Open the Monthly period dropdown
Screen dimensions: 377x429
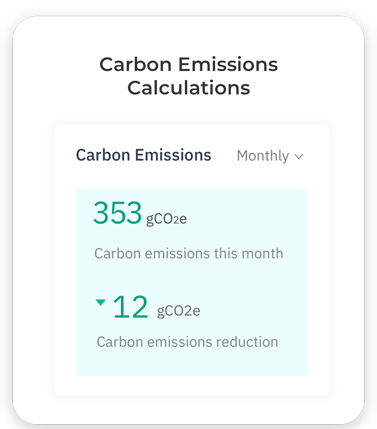click(x=270, y=156)
